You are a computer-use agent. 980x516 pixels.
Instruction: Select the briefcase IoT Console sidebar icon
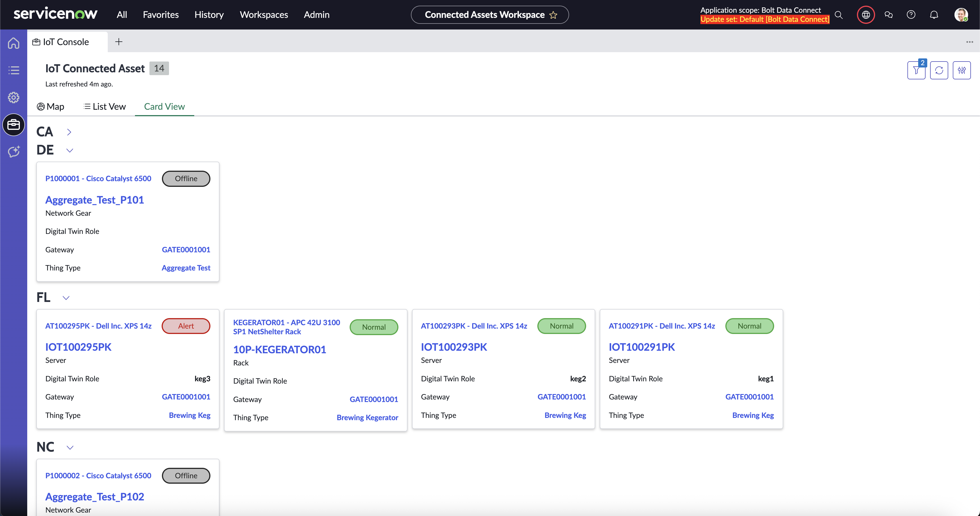click(14, 125)
